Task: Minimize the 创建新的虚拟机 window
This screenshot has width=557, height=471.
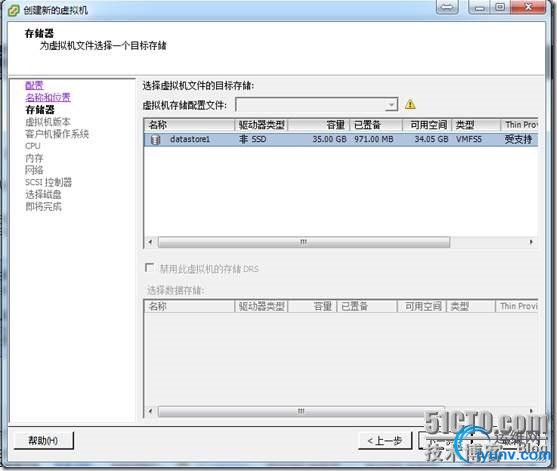Action: click(479, 7)
